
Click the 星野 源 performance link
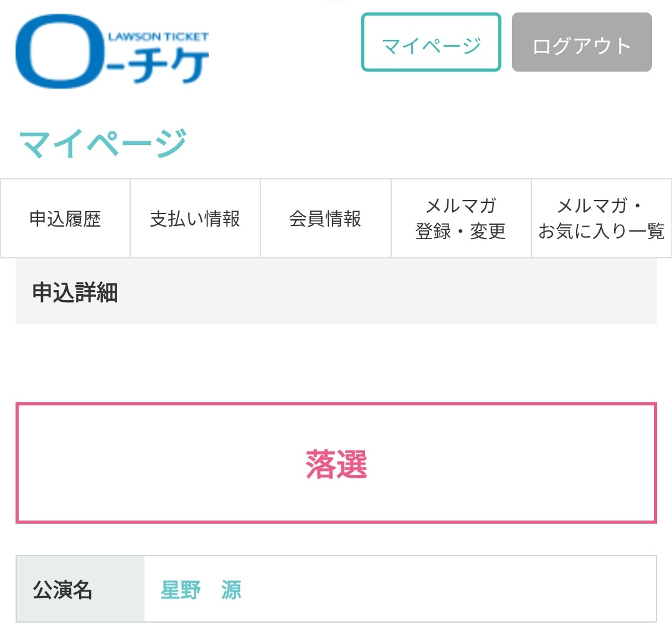pos(201,590)
